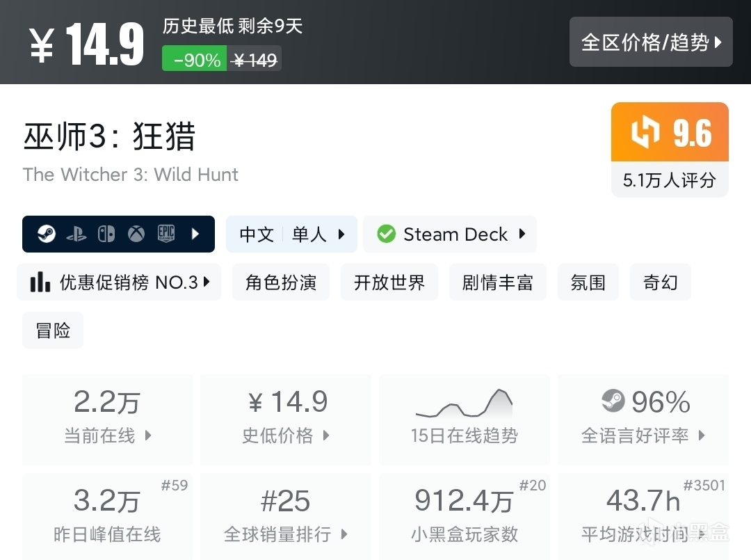Click the PlayStation platform icon
This screenshot has height=560, width=751.
(76, 234)
